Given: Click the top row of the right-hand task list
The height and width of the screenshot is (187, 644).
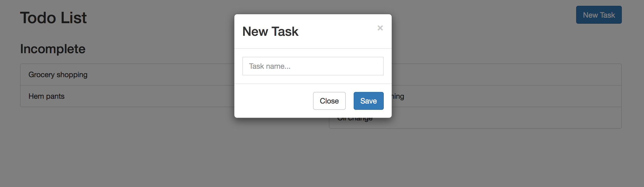Looking at the screenshot, I should pos(506,75).
